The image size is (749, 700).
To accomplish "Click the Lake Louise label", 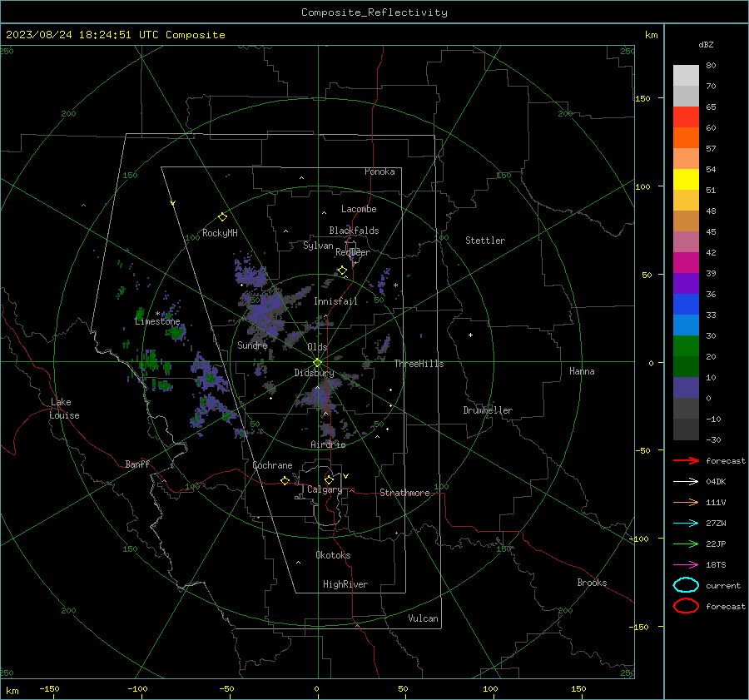I will click(x=64, y=409).
